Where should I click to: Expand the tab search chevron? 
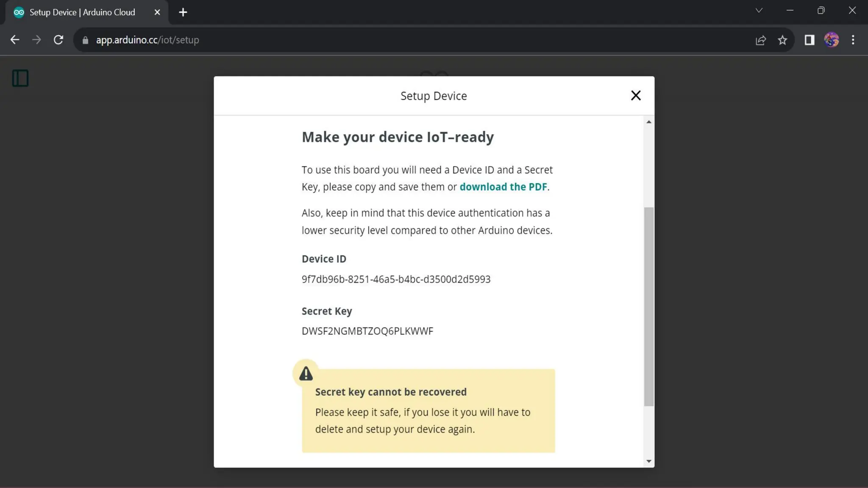click(x=759, y=11)
